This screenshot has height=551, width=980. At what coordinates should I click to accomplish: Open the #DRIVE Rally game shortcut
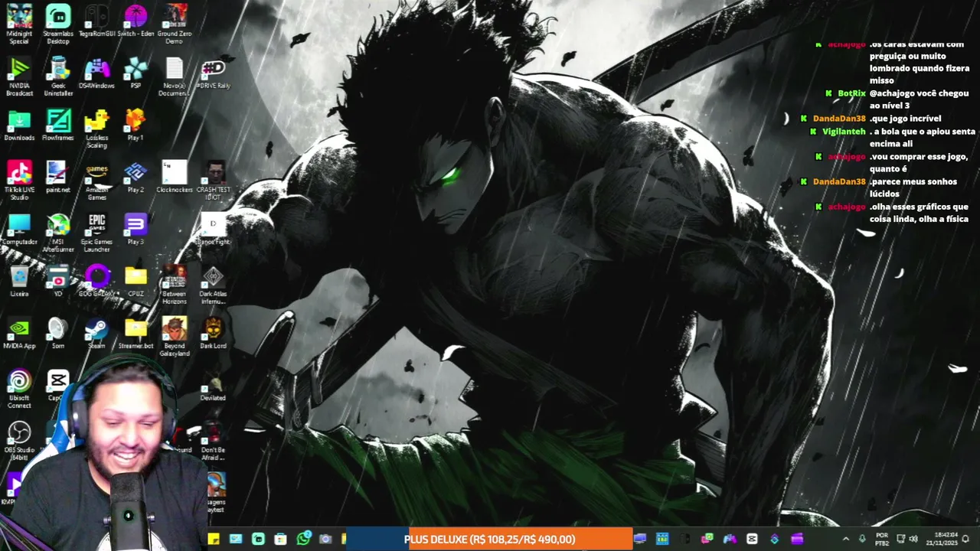click(x=214, y=73)
